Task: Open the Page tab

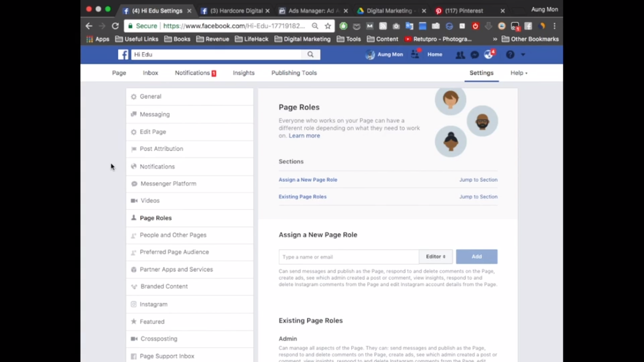Action: click(119, 73)
